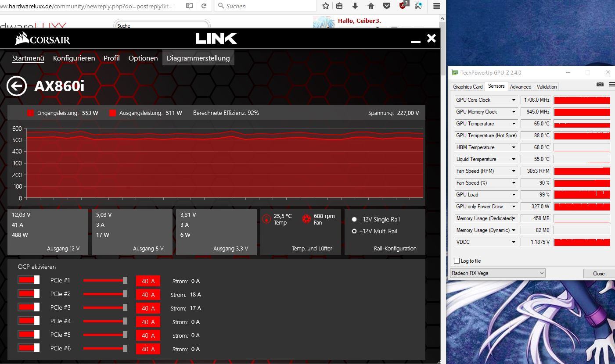Go back with the AX860i arrow icon
615x364 pixels.
[17, 86]
